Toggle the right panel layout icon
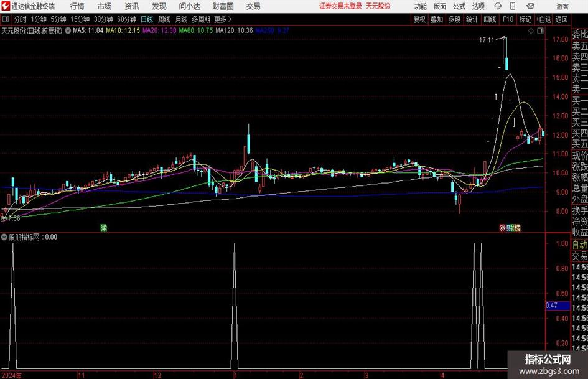Image resolution: width=588 pixels, height=379 pixels. [540, 31]
